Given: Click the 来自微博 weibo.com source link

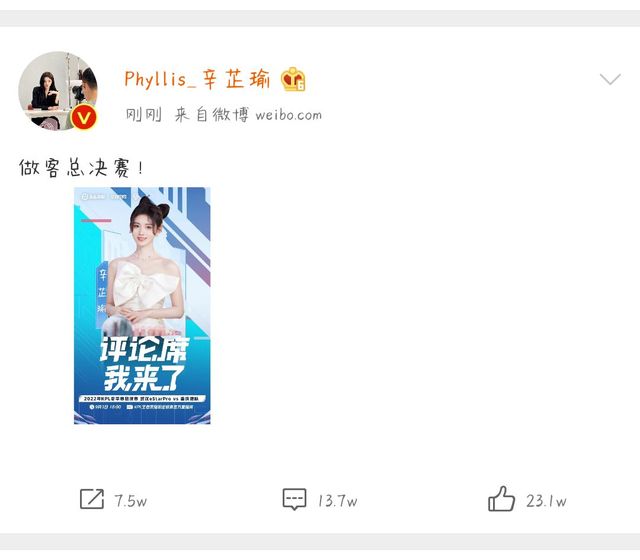Looking at the screenshot, I should click(x=248, y=115).
